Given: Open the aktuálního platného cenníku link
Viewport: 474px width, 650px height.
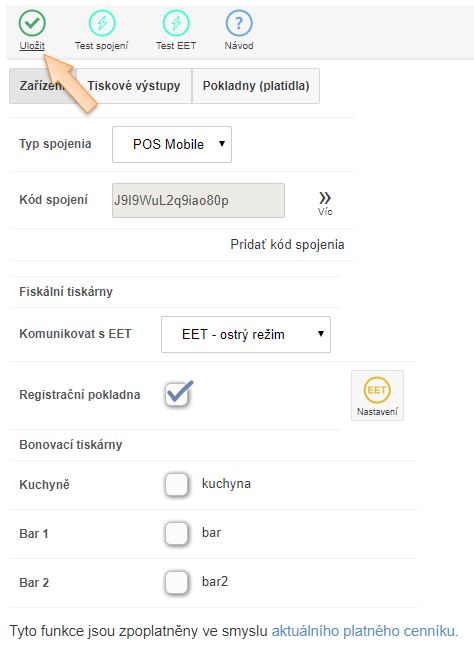Looking at the screenshot, I should pyautogui.click(x=363, y=631).
